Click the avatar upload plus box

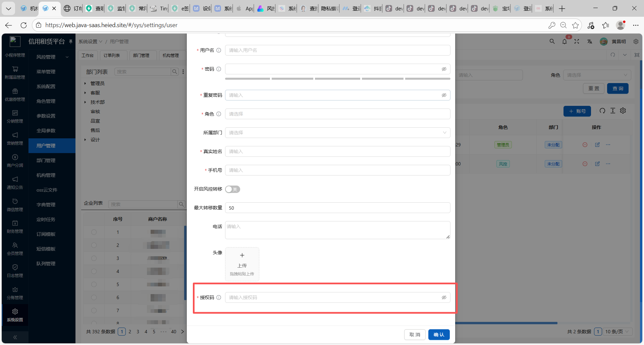point(242,264)
